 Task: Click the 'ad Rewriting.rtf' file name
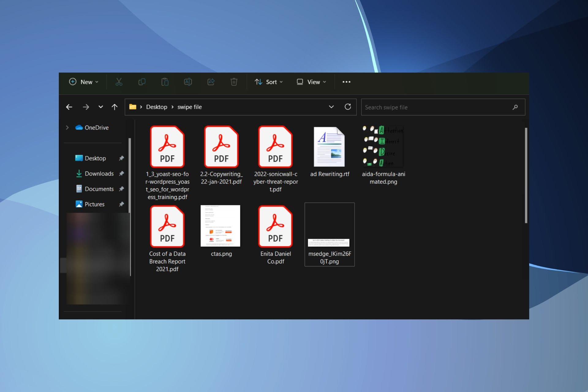pyautogui.click(x=330, y=174)
